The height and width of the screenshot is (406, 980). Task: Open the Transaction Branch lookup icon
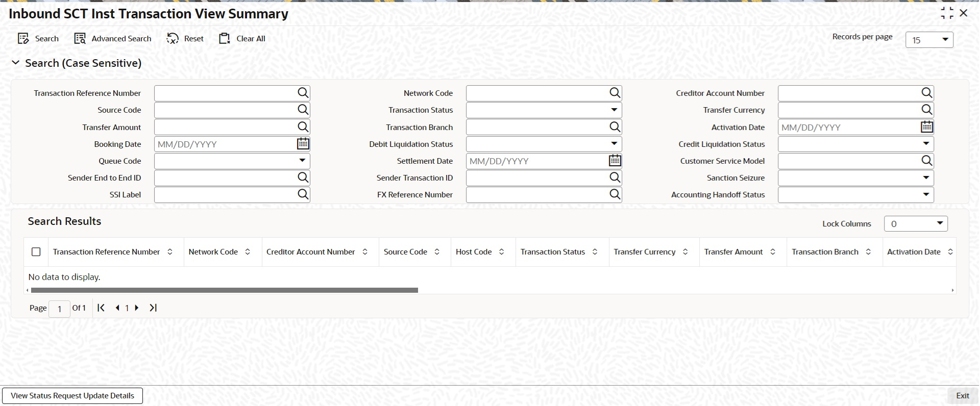coord(615,127)
